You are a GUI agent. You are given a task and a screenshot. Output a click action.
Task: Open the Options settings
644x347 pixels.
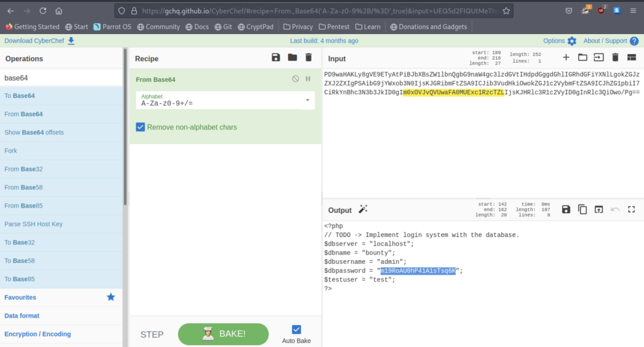[559, 41]
